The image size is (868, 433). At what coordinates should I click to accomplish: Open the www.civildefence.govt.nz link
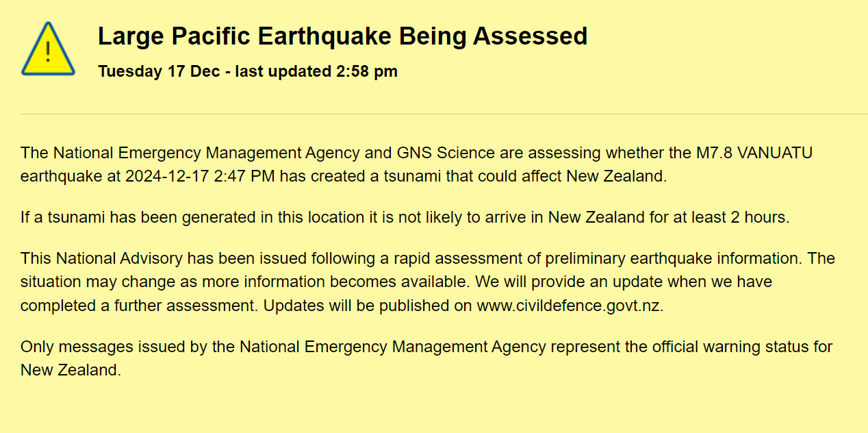pyautogui.click(x=569, y=306)
